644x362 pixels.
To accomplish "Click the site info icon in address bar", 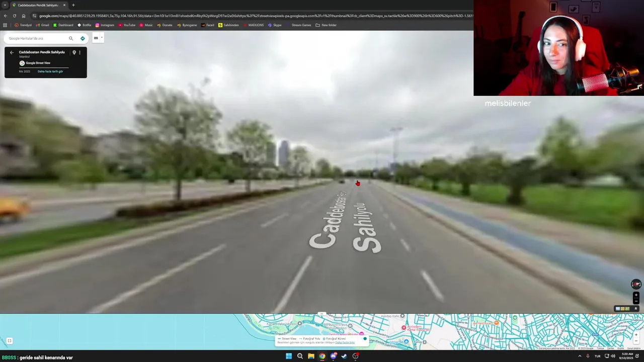I will pos(34,16).
